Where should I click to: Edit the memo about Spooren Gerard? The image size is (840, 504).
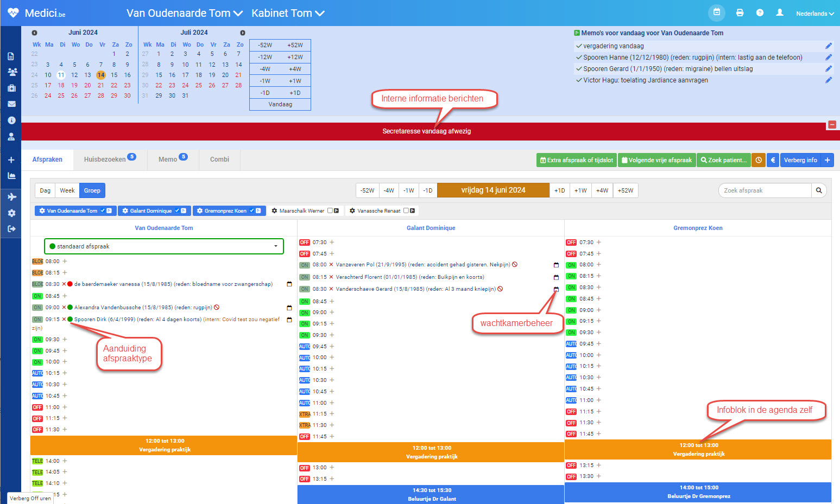pos(829,68)
